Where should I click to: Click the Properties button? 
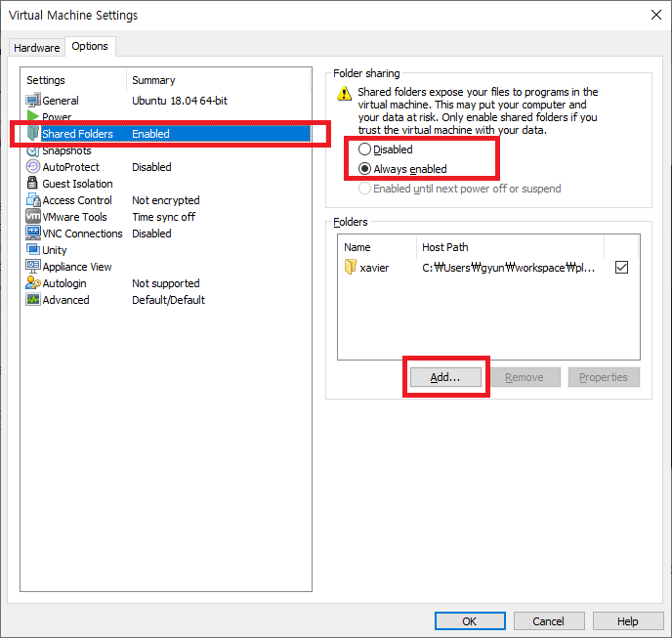604,377
